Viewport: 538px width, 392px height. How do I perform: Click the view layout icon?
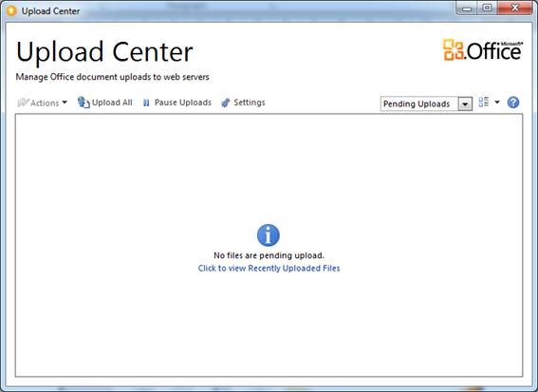(x=484, y=102)
